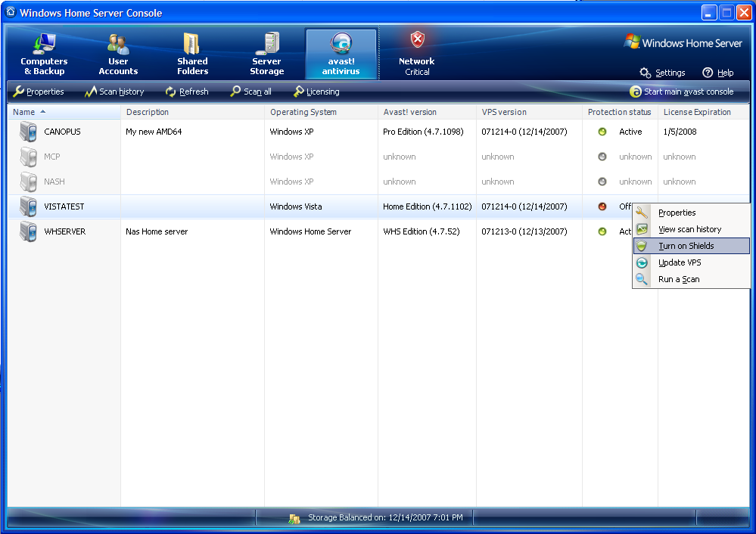Maximize the Windows Home Server Console window
Screen dimensions: 756x534
click(726, 13)
